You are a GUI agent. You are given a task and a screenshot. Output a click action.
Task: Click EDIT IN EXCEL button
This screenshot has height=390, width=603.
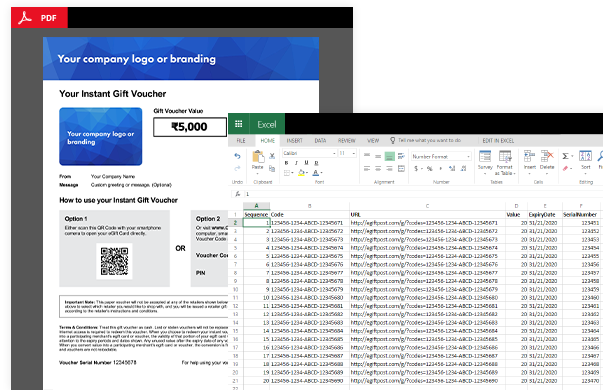click(x=498, y=140)
